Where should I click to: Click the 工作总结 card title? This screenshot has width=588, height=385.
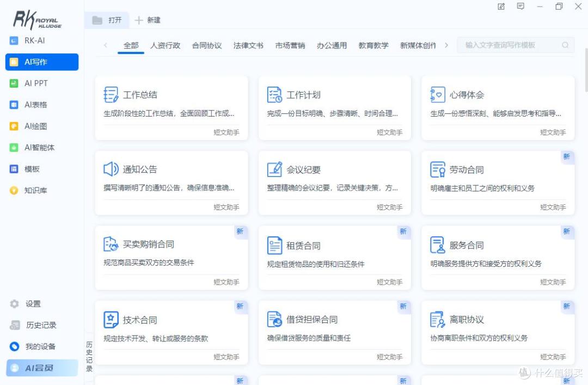pos(140,95)
